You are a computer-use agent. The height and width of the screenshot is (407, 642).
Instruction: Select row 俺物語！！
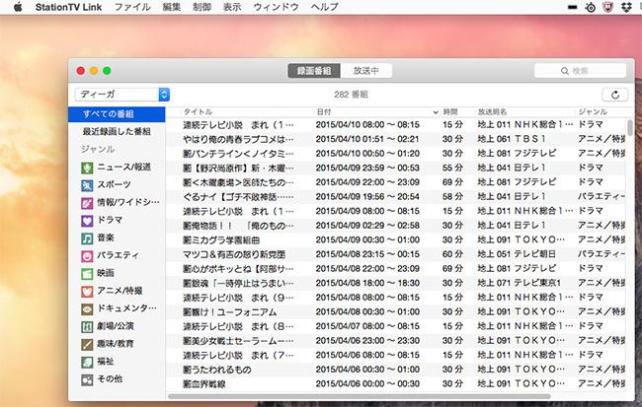(x=396, y=226)
